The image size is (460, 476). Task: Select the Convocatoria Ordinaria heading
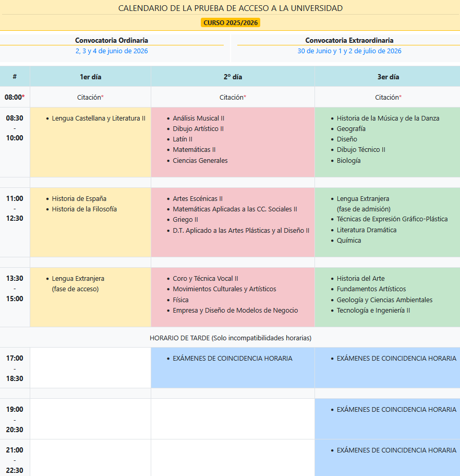tap(112, 40)
